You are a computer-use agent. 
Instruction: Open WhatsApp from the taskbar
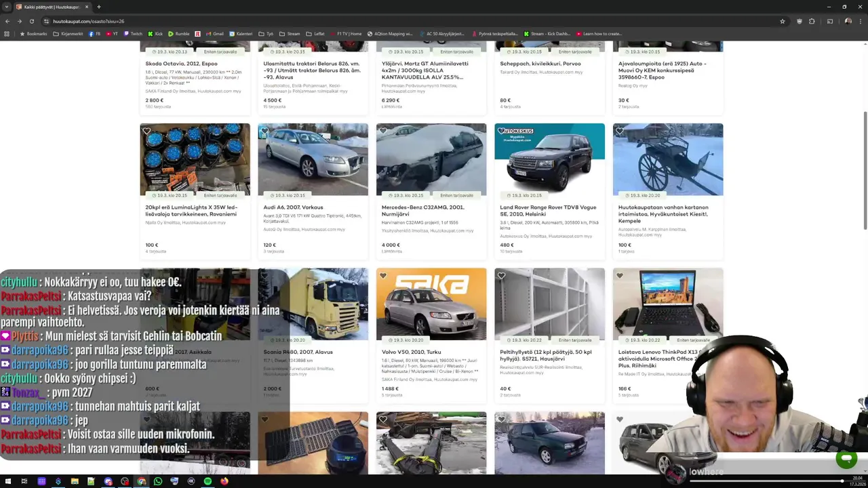[x=158, y=481]
